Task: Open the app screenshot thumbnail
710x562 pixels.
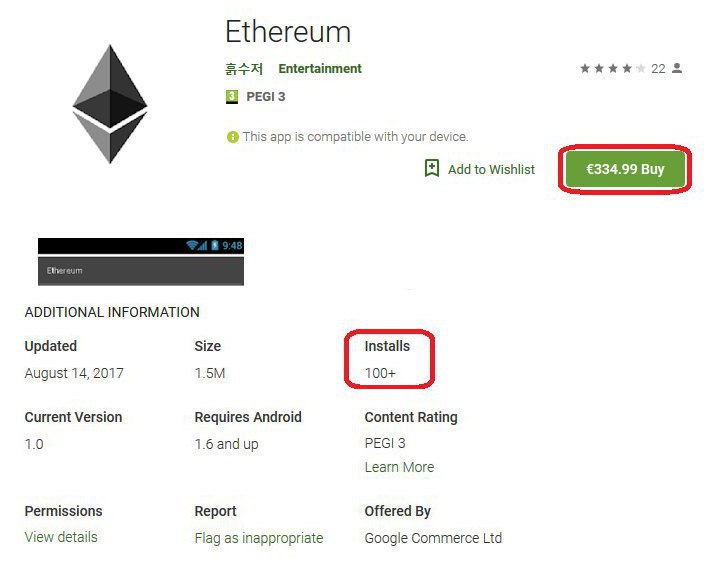Action: (x=141, y=262)
